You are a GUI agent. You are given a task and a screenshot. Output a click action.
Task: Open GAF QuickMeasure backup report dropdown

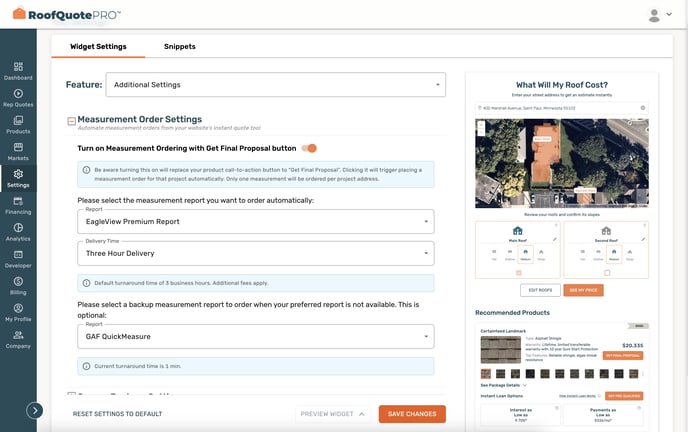pyautogui.click(x=256, y=336)
